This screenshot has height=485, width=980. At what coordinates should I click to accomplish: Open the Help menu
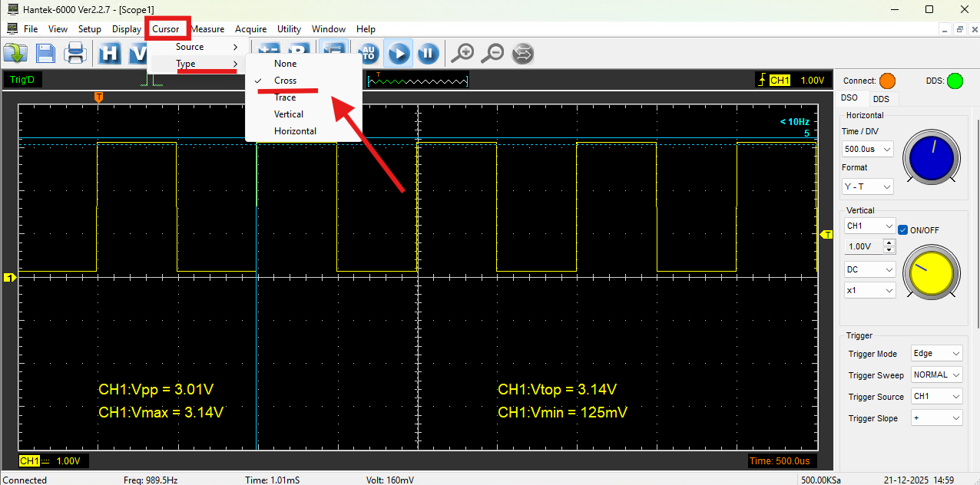[x=366, y=29]
